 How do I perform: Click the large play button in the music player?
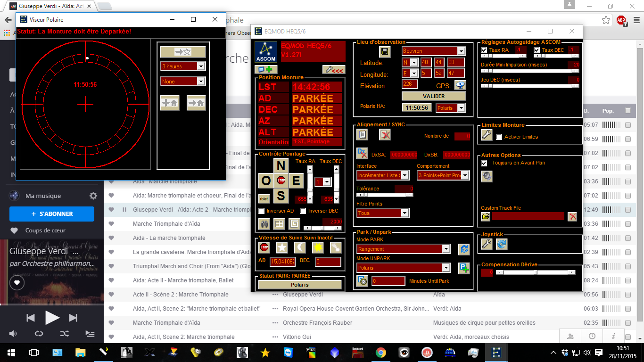pyautogui.click(x=52, y=318)
